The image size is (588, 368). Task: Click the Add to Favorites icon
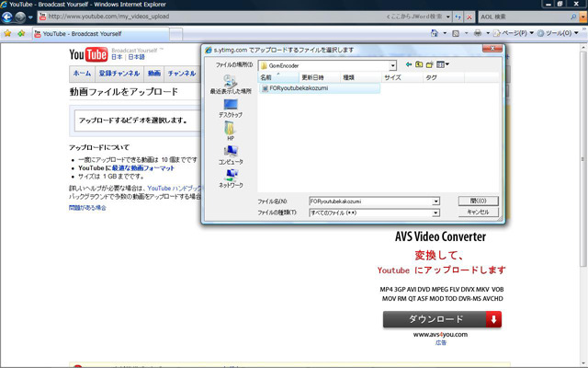pos(21,33)
